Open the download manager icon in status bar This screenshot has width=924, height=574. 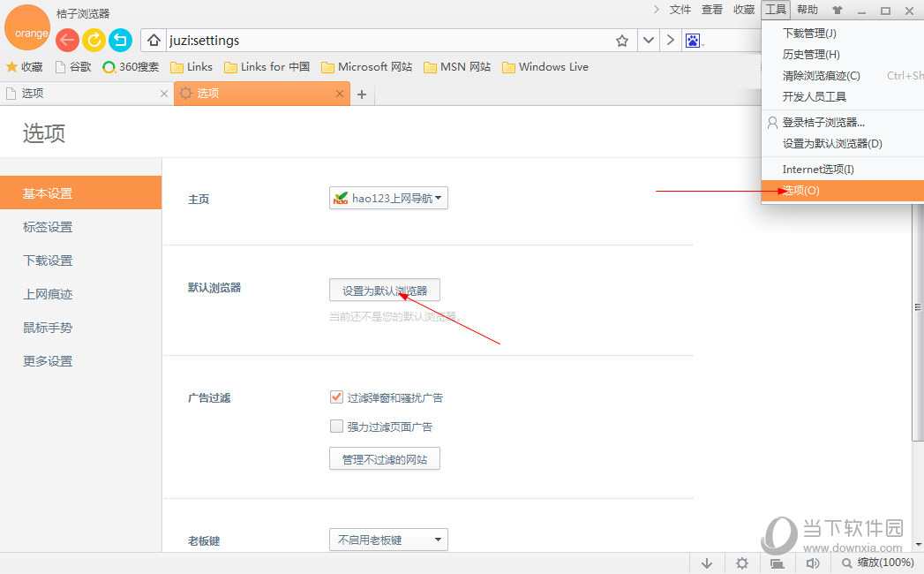pyautogui.click(x=706, y=563)
